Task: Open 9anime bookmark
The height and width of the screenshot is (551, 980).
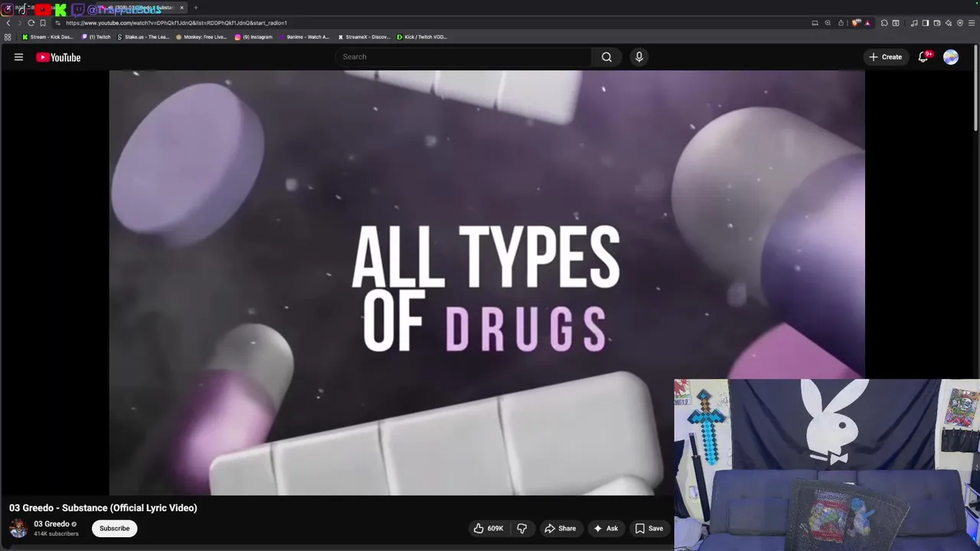Action: [304, 37]
